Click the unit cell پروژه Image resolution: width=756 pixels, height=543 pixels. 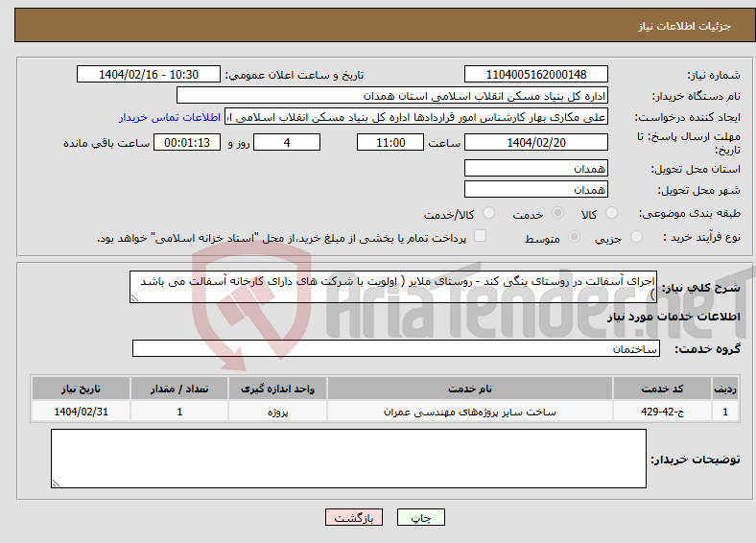click(x=277, y=412)
